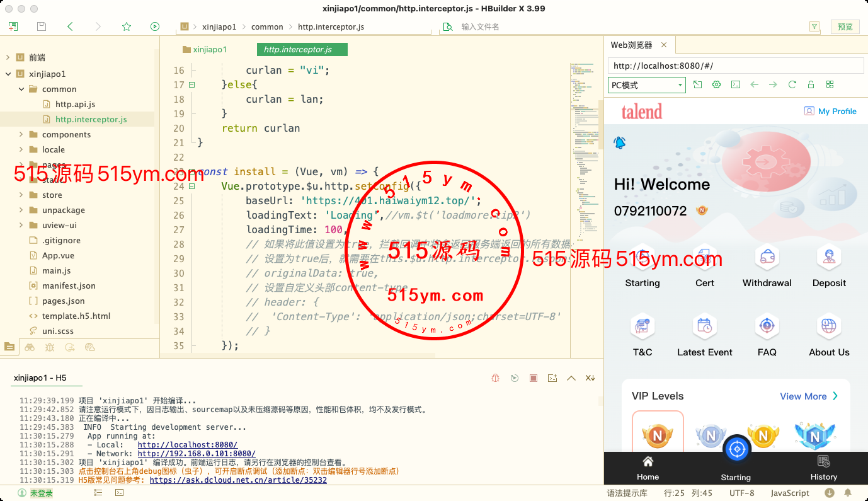Viewport: 868px width, 501px height.
Task: Click the red stop icon in the console panel
Action: [x=534, y=378]
